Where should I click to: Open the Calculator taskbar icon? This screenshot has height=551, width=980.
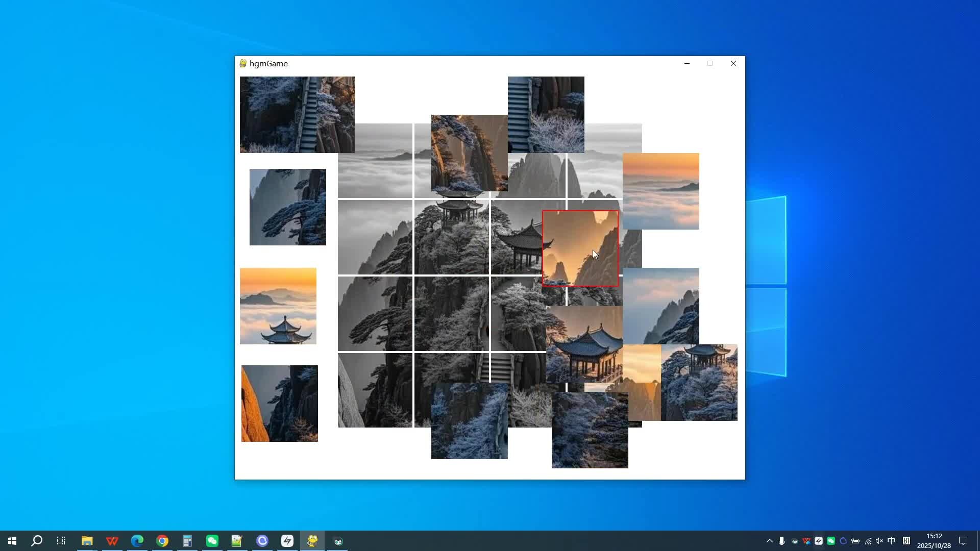tap(187, 541)
